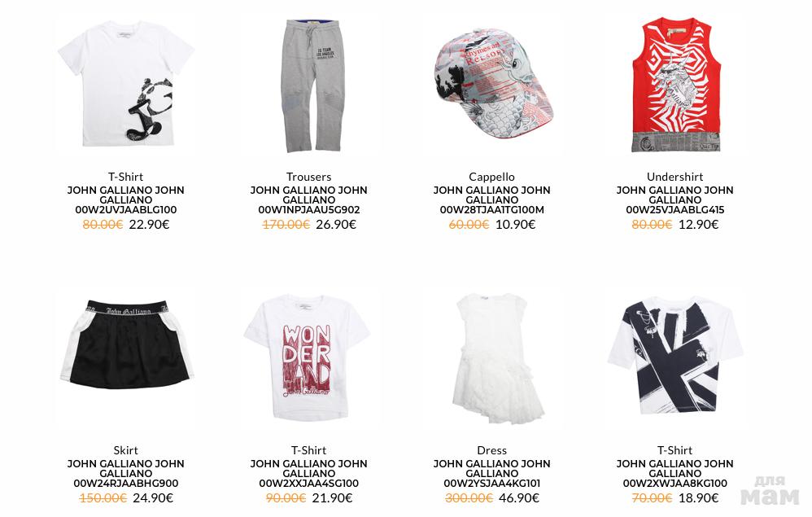Click the Dress product title
This screenshot has height=517, width=812.
[492, 450]
